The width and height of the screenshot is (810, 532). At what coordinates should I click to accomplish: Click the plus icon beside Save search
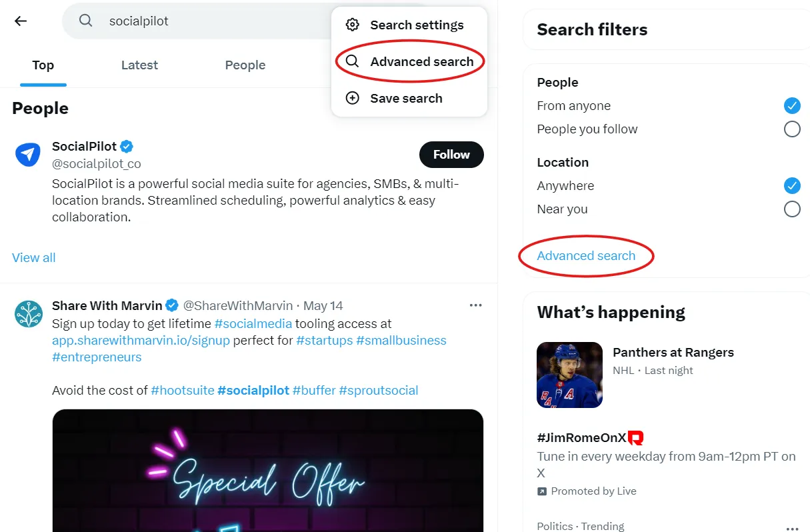tap(352, 98)
